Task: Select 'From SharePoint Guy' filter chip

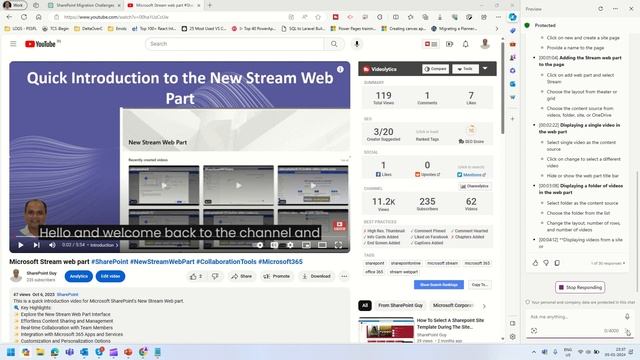Action: point(400,305)
